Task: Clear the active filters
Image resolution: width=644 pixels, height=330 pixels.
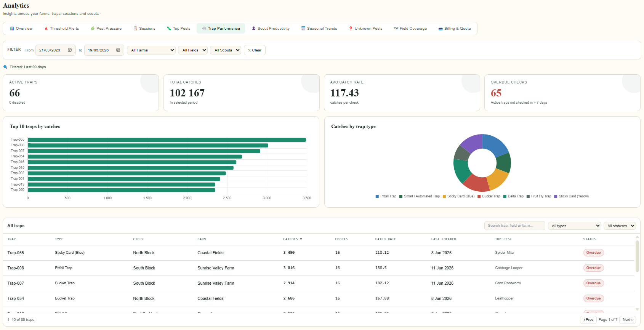Action: (255, 50)
